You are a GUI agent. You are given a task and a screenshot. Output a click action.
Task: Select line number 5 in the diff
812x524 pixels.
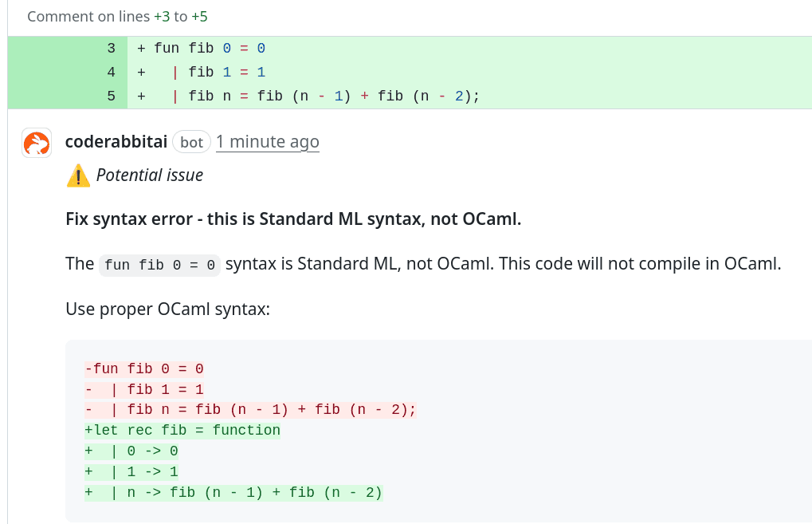pos(109,96)
